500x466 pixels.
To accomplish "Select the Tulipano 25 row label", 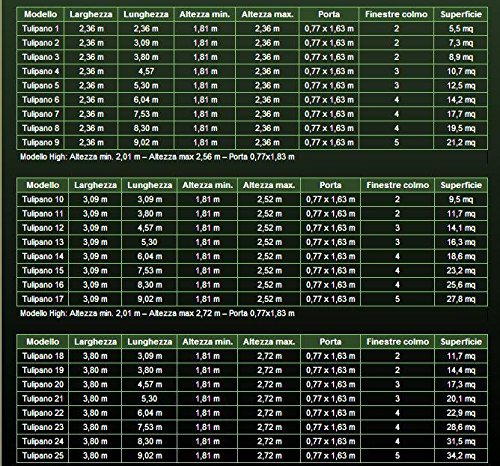I will click(x=43, y=455).
